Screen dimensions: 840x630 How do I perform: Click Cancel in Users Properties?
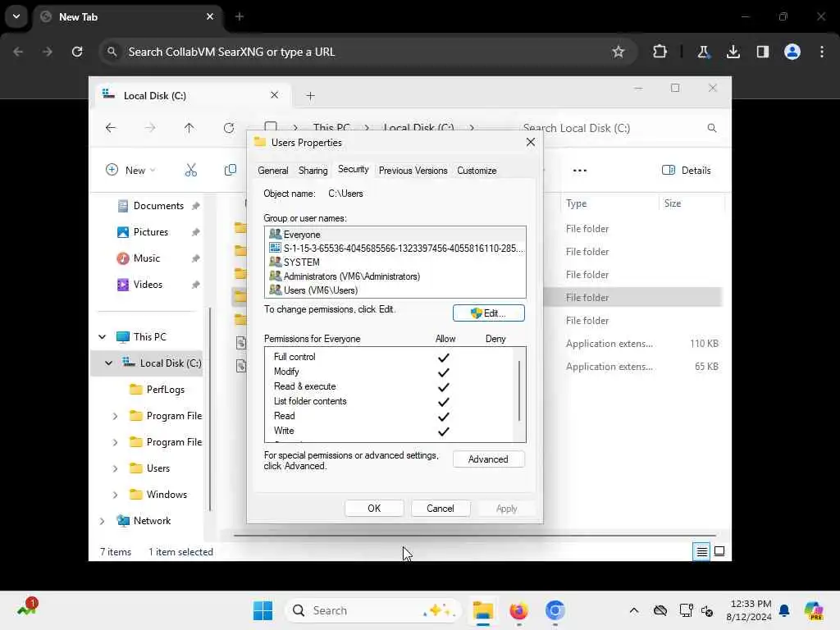(441, 509)
